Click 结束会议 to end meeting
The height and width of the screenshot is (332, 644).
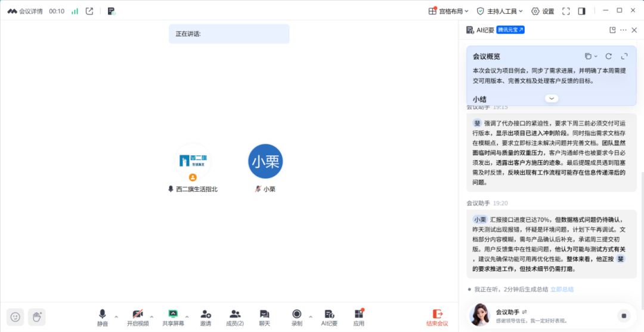(x=437, y=318)
